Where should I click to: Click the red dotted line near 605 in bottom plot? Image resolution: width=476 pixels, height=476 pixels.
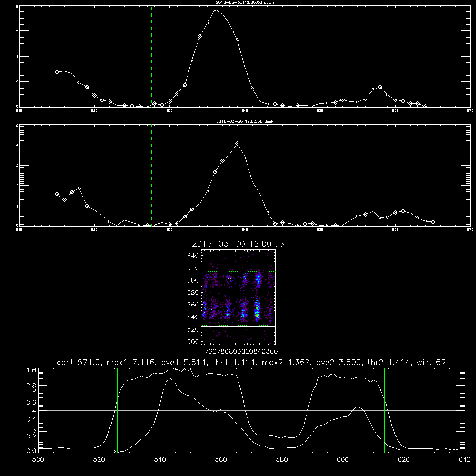[358, 410]
